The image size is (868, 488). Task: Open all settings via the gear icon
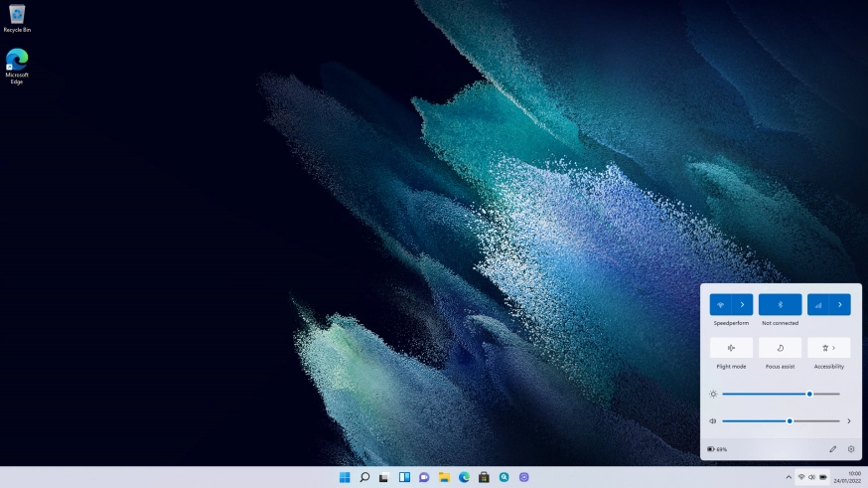851,449
